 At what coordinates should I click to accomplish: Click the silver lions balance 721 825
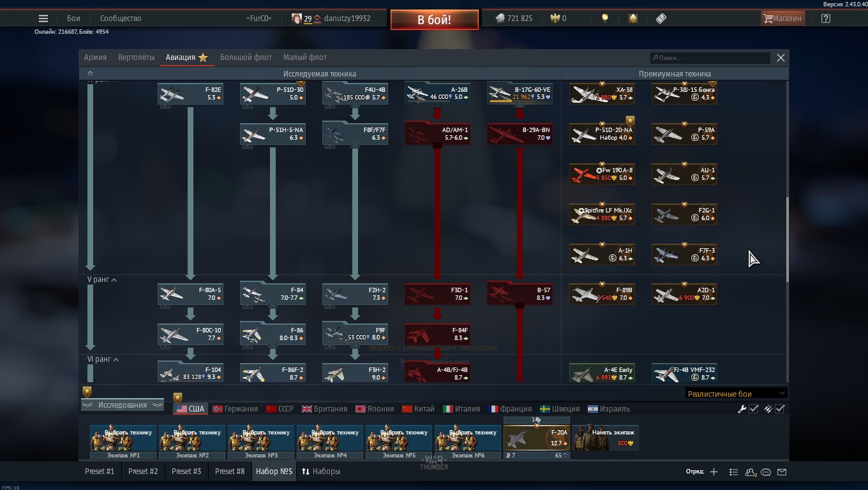point(514,19)
